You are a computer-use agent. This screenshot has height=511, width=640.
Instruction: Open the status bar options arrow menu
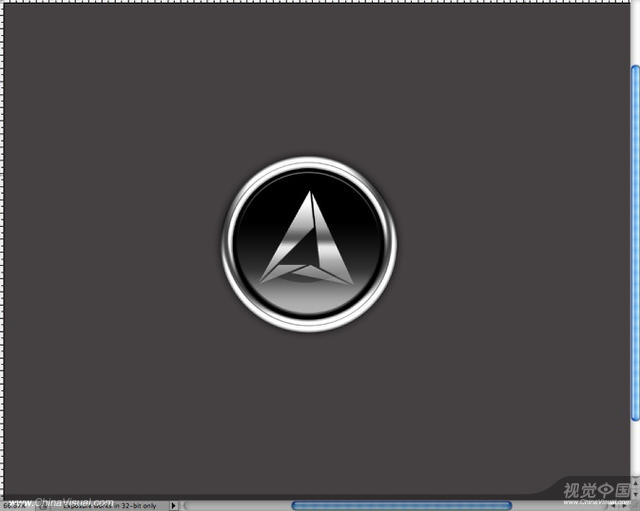173,506
